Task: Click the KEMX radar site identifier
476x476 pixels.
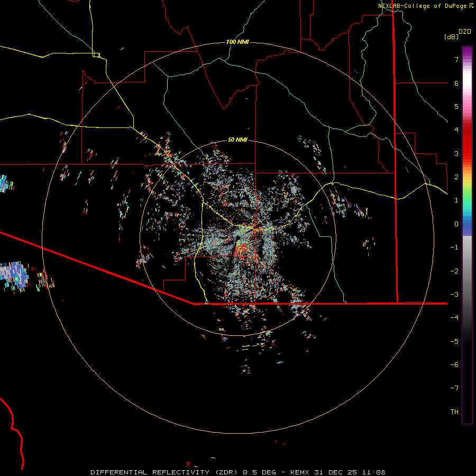Action: coord(300,472)
